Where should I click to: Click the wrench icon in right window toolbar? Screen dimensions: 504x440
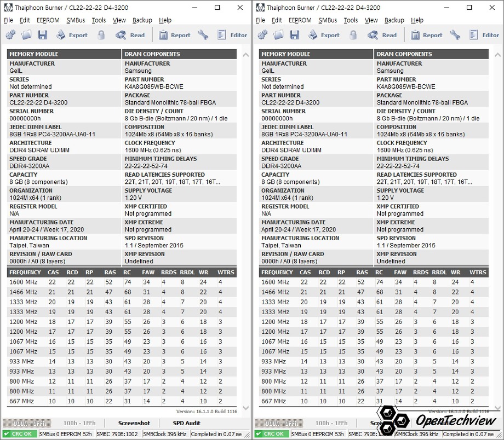pos(455,34)
